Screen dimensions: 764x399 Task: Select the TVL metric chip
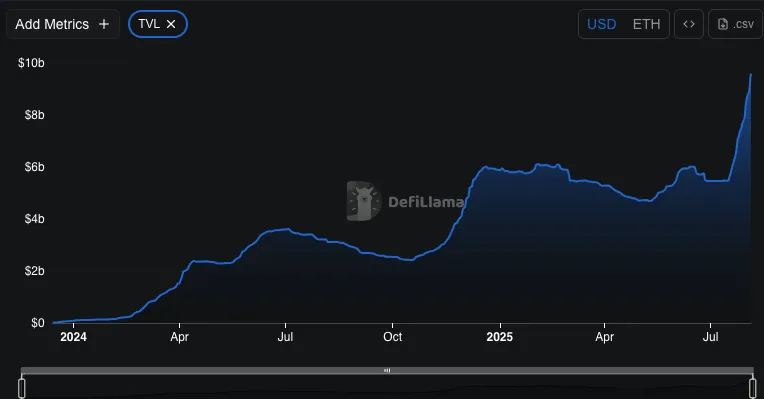pos(158,24)
